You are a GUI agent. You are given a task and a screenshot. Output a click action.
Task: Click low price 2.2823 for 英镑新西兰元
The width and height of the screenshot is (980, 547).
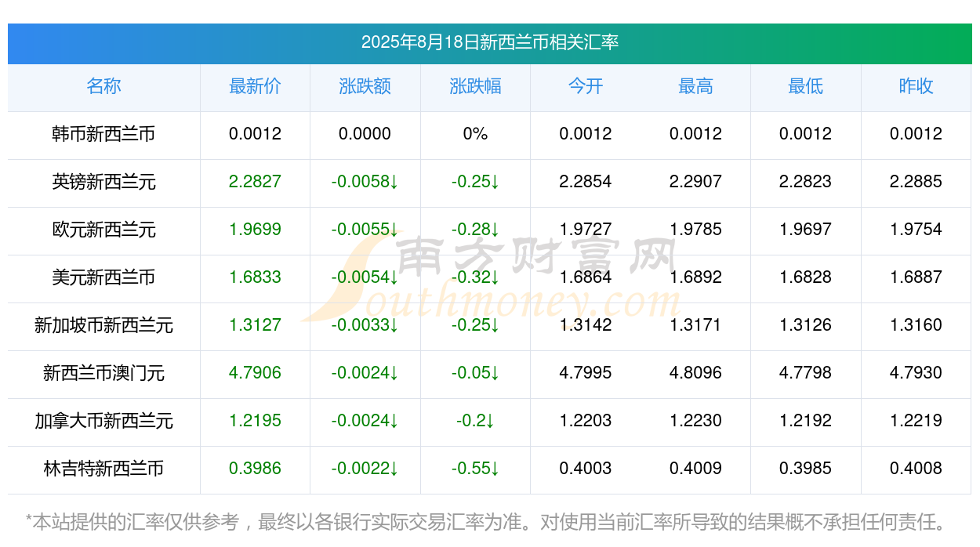click(x=805, y=182)
